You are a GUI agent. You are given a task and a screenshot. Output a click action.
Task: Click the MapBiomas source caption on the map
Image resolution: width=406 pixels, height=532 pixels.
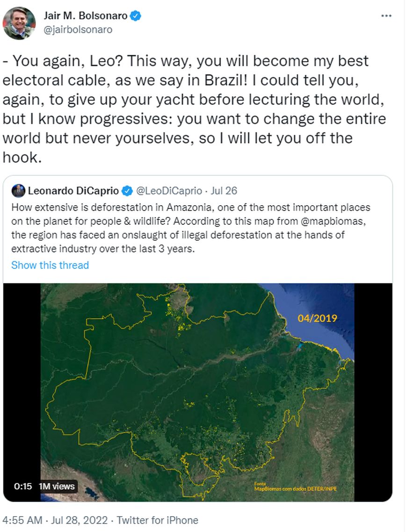point(295,487)
